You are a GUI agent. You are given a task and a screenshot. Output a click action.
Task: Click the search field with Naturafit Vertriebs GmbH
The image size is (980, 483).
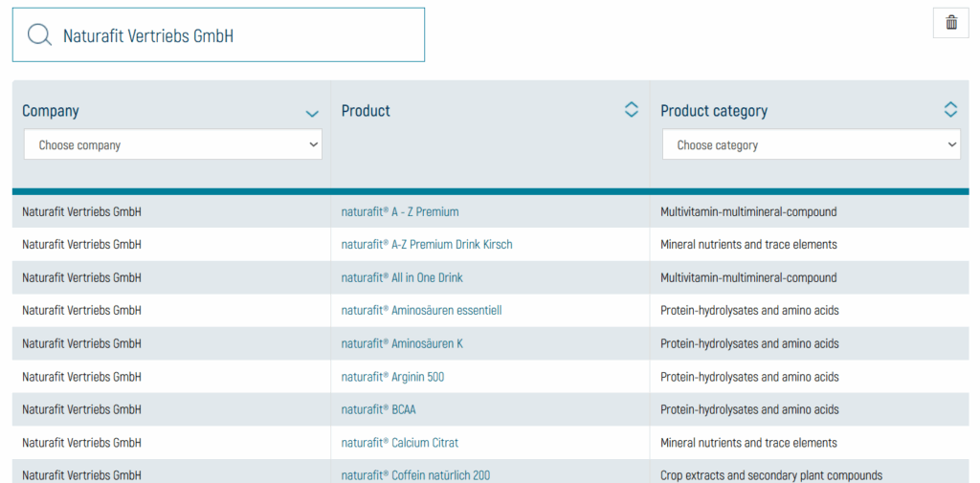218,35
